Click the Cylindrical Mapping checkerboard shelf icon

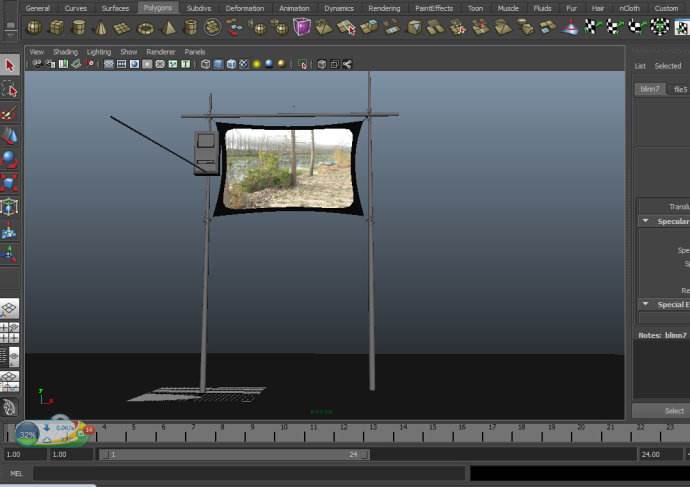[x=614, y=27]
